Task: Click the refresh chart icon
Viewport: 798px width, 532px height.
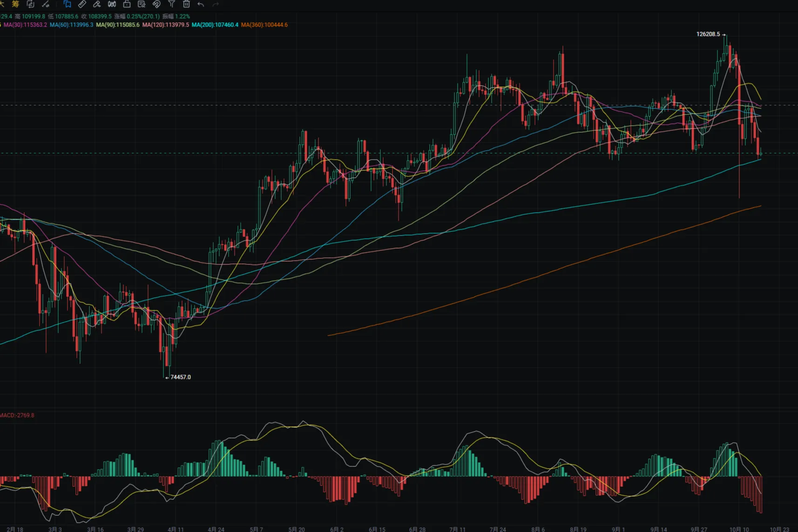Action: click(31, 4)
